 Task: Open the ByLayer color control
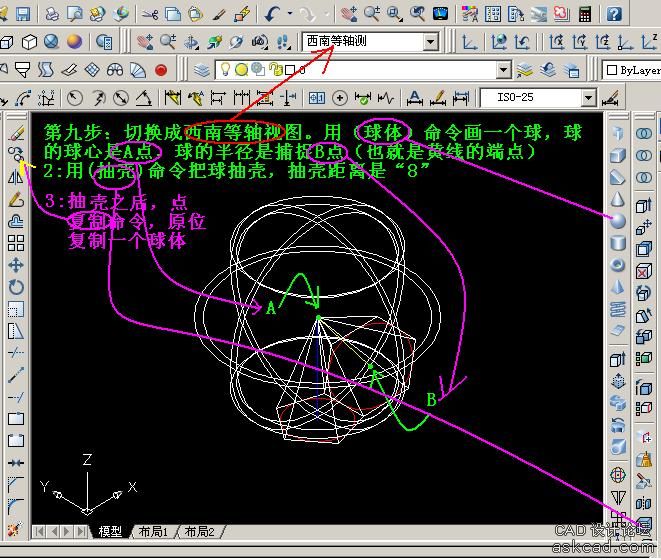632,70
